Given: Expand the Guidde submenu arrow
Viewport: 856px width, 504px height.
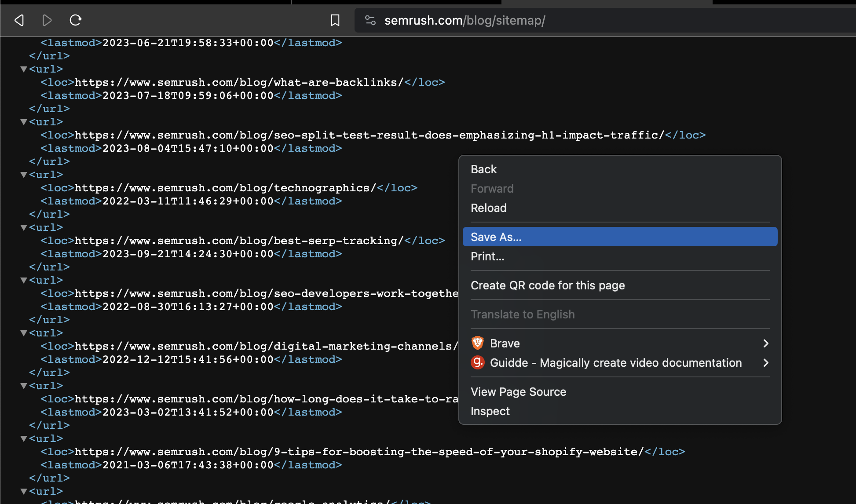Looking at the screenshot, I should coord(766,363).
